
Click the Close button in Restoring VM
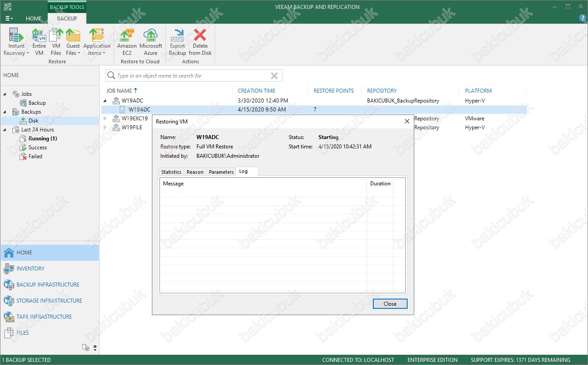click(390, 304)
